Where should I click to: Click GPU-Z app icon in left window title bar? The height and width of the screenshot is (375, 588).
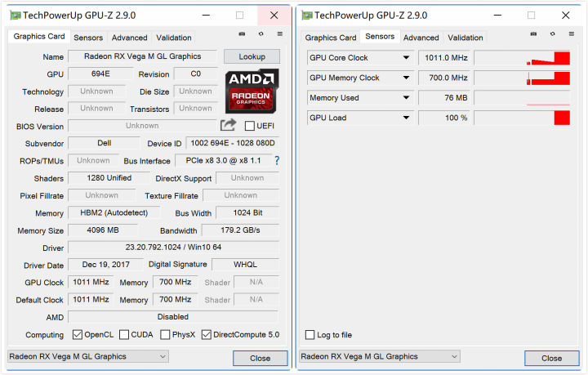[x=15, y=16]
